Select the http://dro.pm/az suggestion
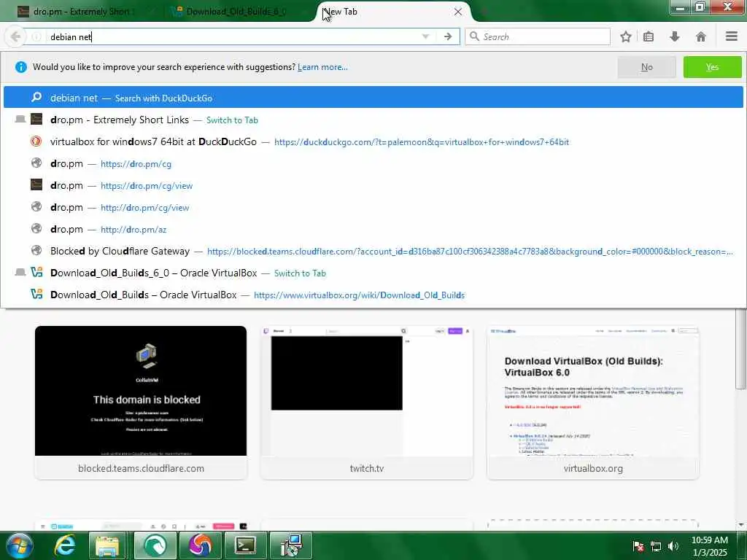 click(373, 229)
